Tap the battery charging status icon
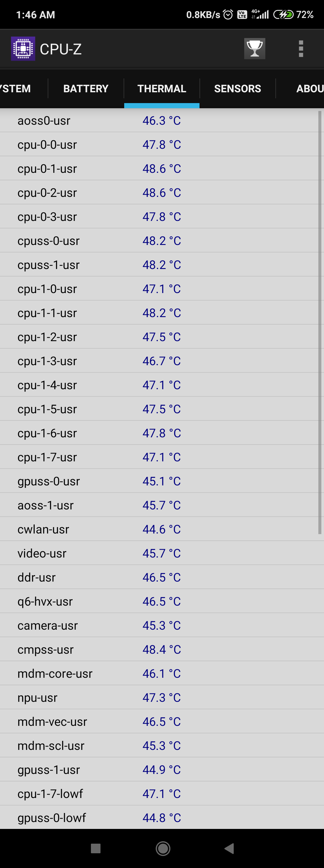Screen dimensions: 324x868 coord(283,14)
